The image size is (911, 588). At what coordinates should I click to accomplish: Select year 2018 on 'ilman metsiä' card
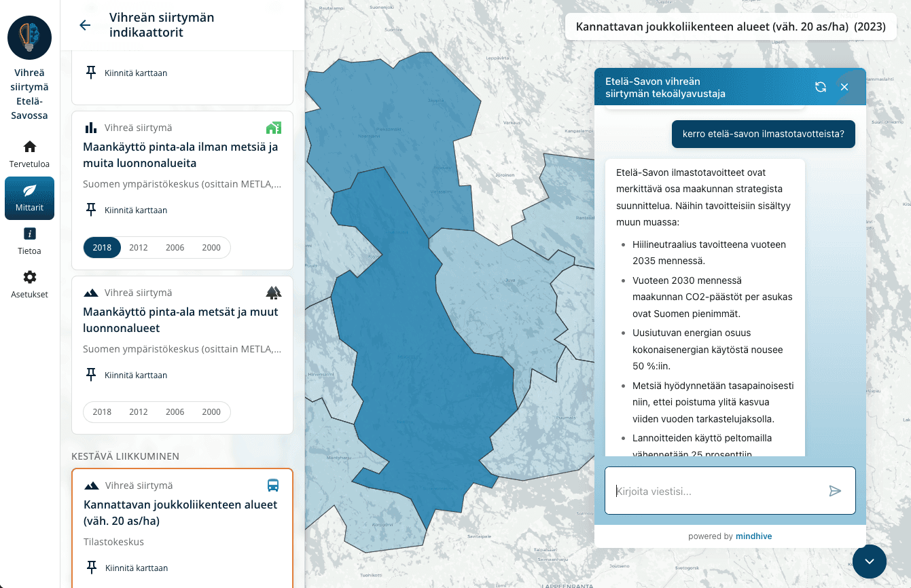[102, 248]
